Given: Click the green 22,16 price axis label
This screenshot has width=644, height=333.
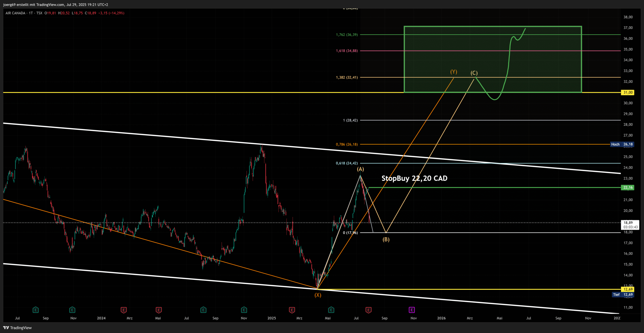Looking at the screenshot, I should (x=628, y=187).
